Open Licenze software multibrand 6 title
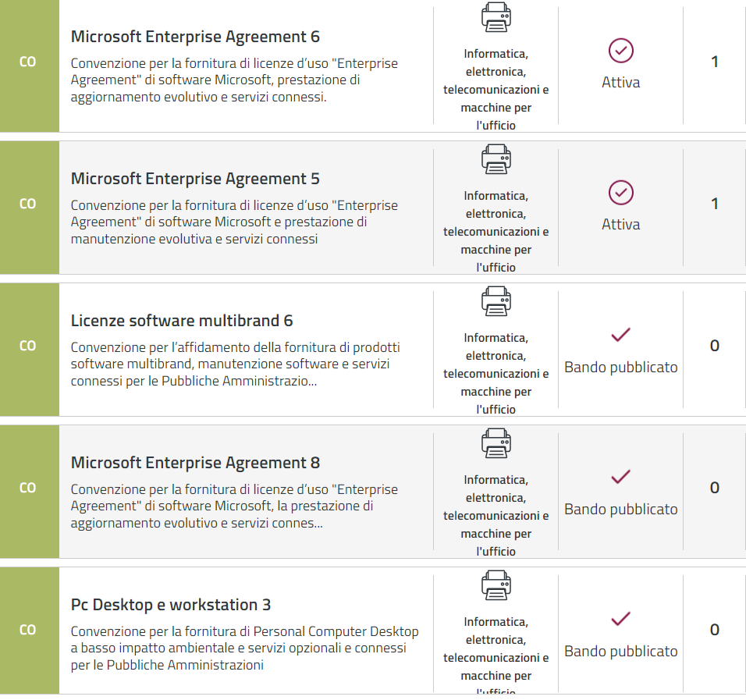Image resolution: width=746 pixels, height=700 pixels. pyautogui.click(x=182, y=321)
